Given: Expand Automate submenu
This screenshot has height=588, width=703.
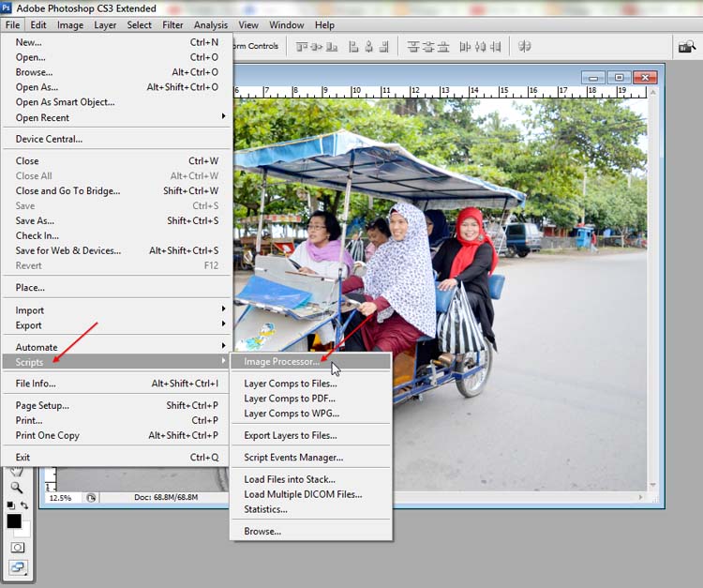Looking at the screenshot, I should point(116,347).
